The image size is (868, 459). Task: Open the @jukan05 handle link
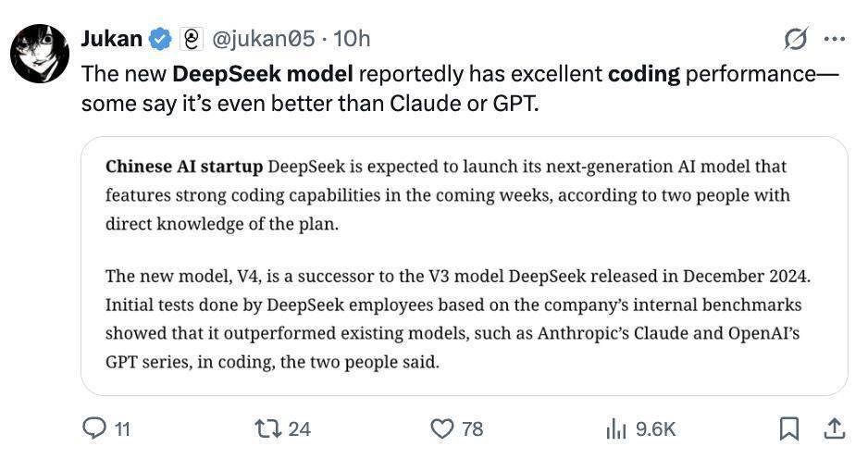point(265,39)
